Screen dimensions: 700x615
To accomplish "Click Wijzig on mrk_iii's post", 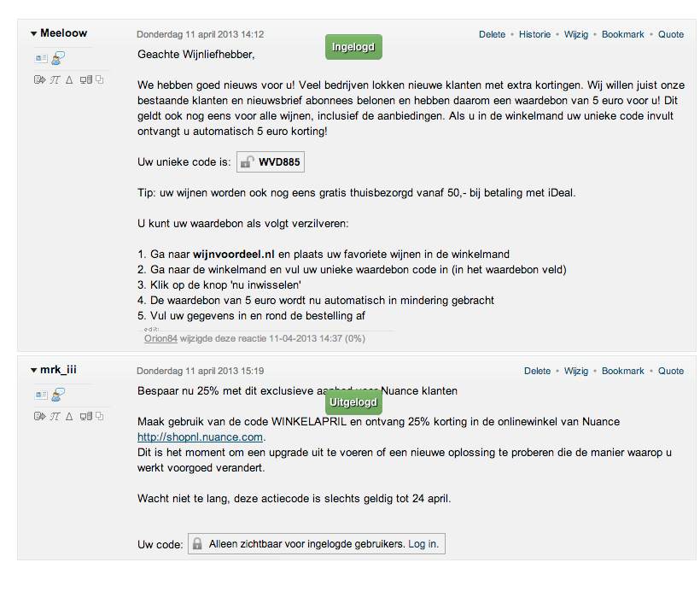I will click(576, 372).
